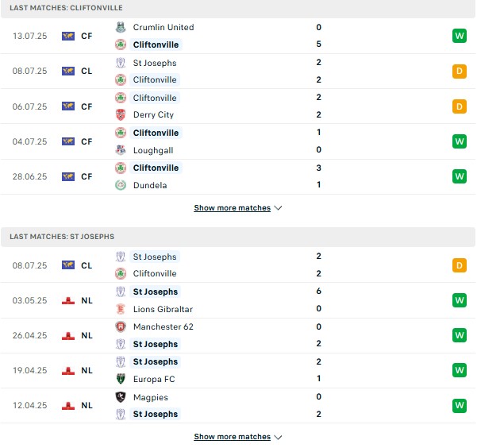Screen dimensions: 477x448
Task: Click the W result badge for Crumlin United match
Action: pyautogui.click(x=459, y=36)
